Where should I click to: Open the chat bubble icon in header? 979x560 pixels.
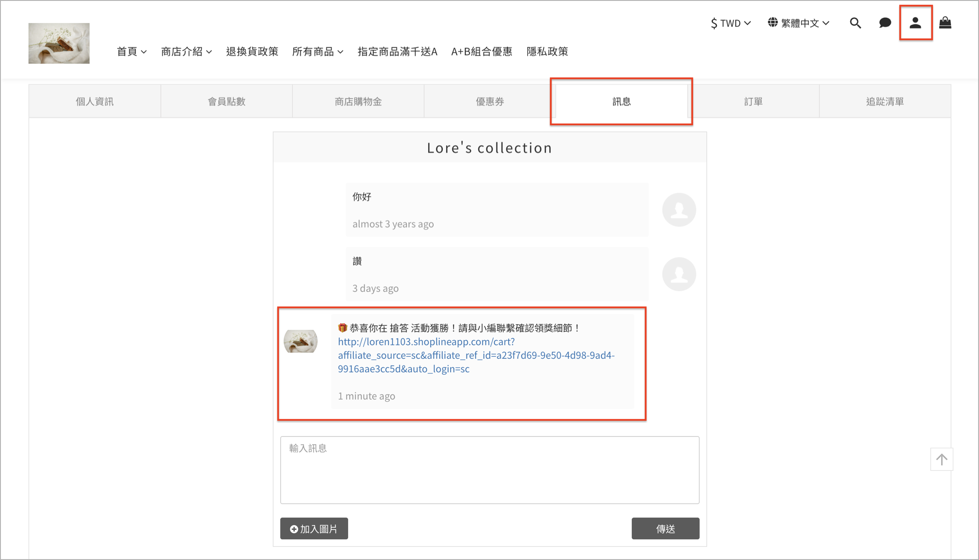click(885, 23)
